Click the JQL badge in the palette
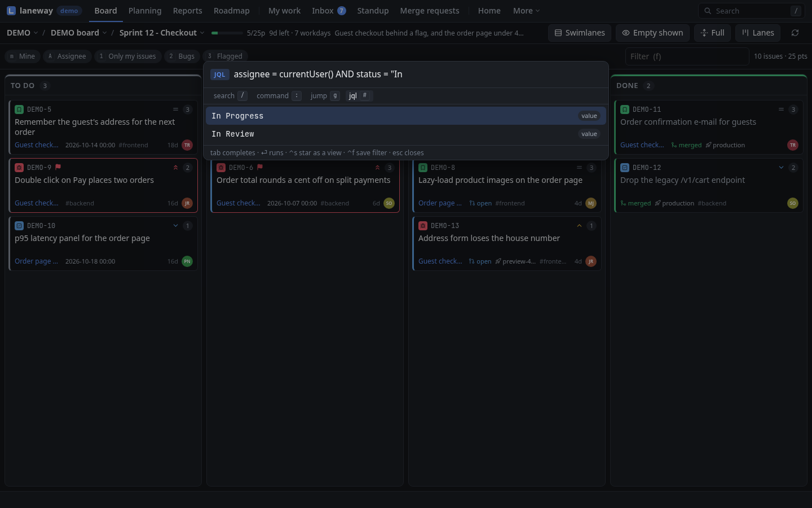 point(219,75)
